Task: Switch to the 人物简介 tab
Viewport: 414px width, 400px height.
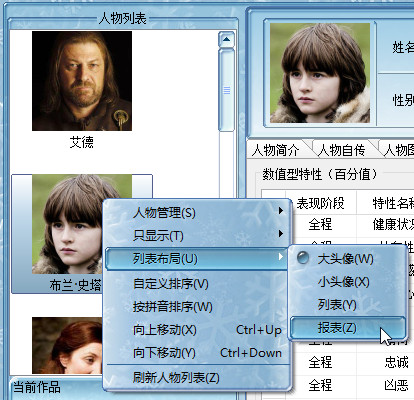Action: click(276, 150)
